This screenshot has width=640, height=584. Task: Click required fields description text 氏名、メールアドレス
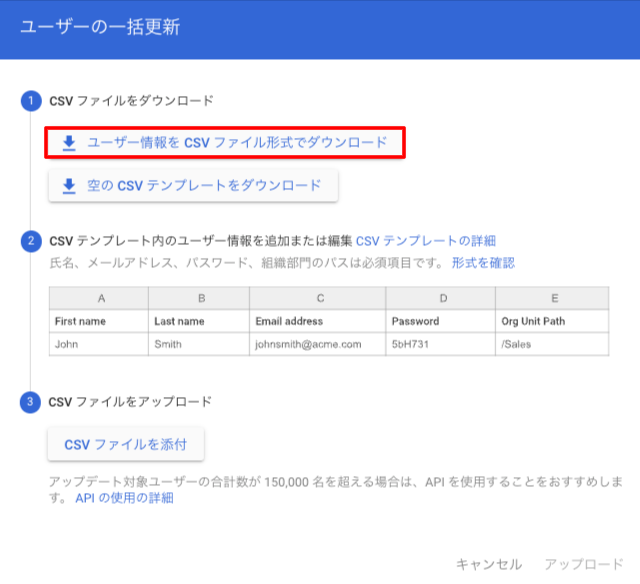click(x=247, y=262)
